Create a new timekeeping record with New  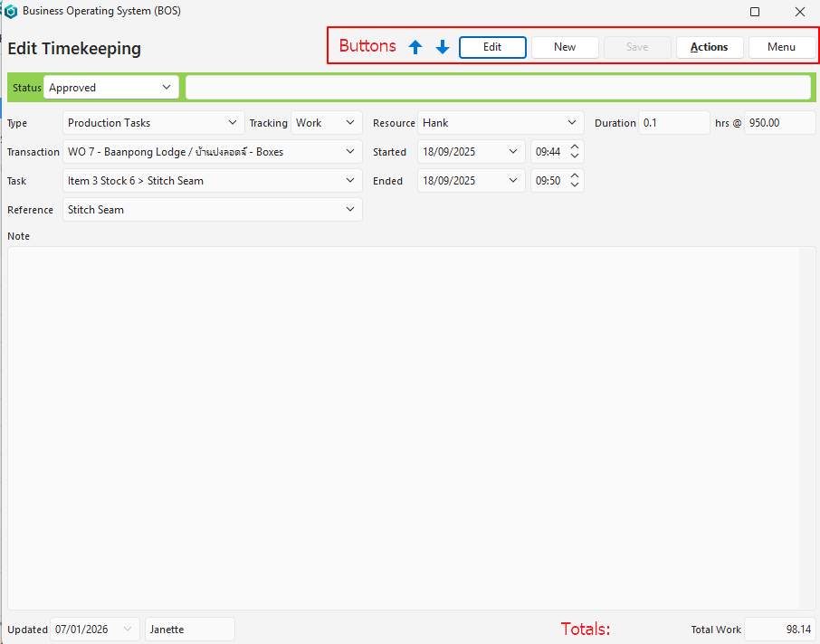pos(565,47)
